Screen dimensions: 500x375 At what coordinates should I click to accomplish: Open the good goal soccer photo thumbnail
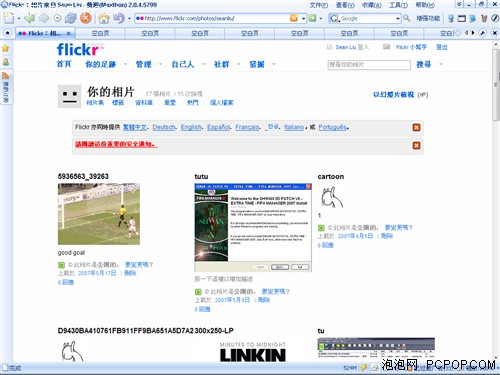pos(99,214)
